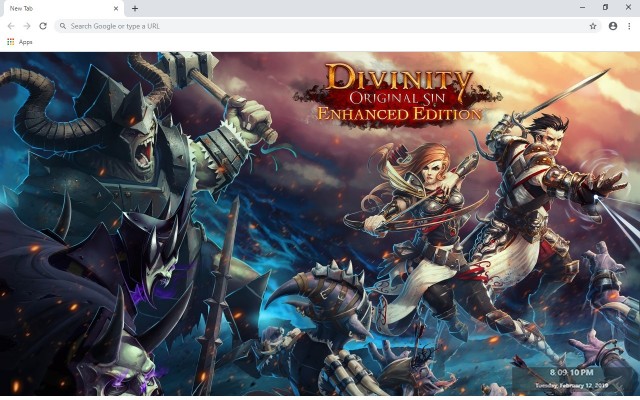Close the Chrome window

(628, 7)
